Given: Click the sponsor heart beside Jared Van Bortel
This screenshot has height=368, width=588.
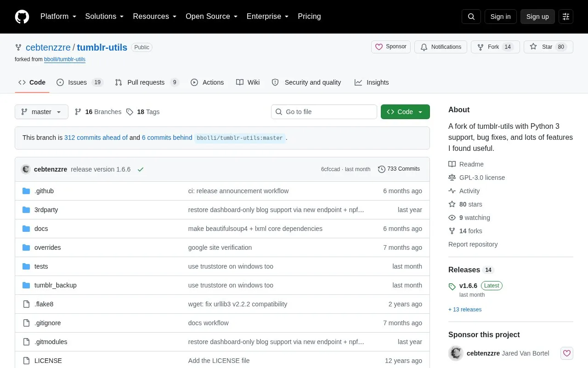Looking at the screenshot, I should [567, 353].
